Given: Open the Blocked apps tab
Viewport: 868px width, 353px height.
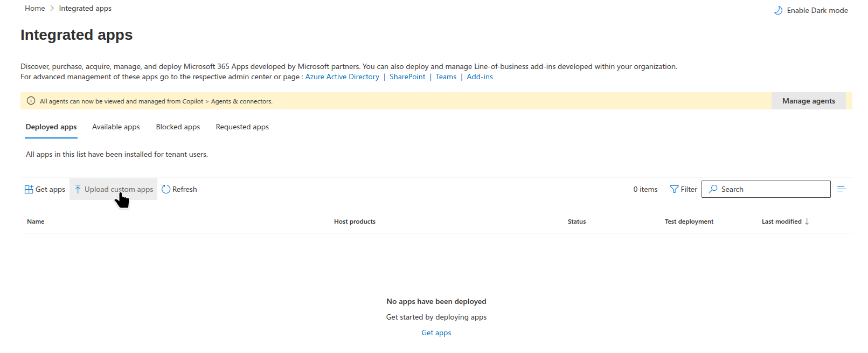Looking at the screenshot, I should click(178, 127).
